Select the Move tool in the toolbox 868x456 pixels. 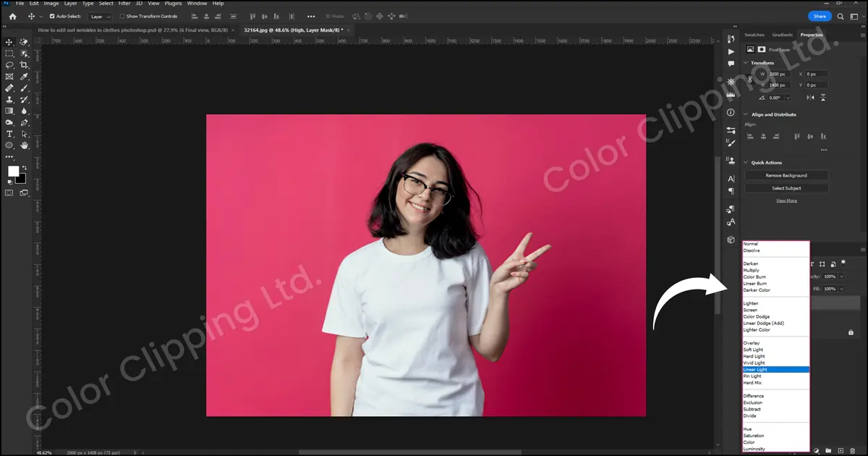pyautogui.click(x=9, y=42)
